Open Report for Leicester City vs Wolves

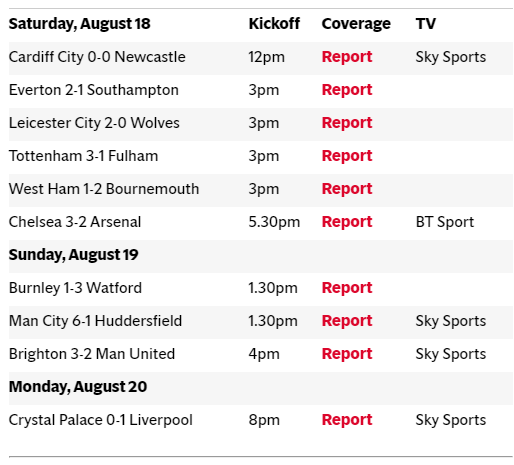click(347, 123)
